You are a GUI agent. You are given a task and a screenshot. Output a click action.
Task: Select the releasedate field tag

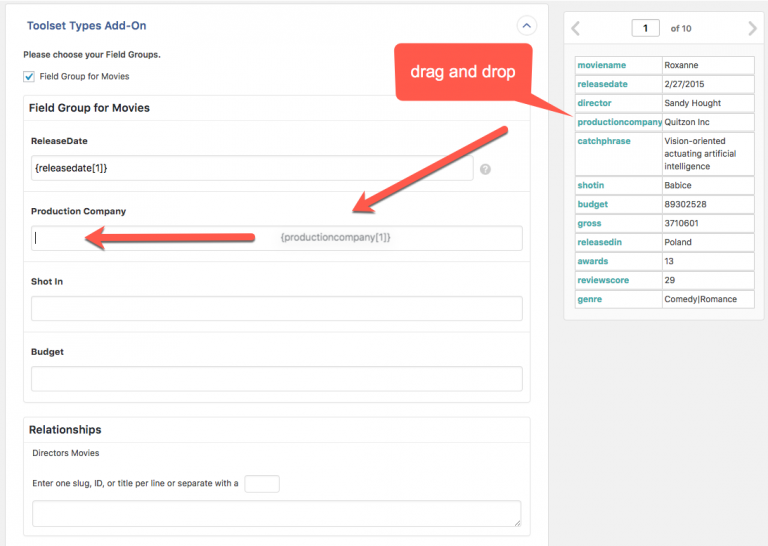602,84
